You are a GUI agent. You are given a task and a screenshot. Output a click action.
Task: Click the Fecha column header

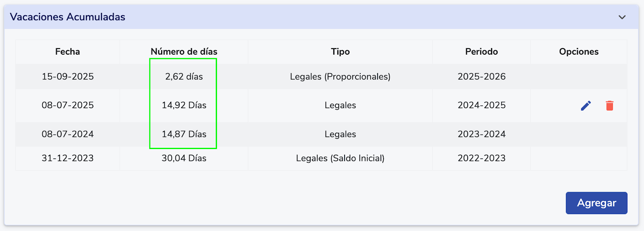tap(68, 51)
